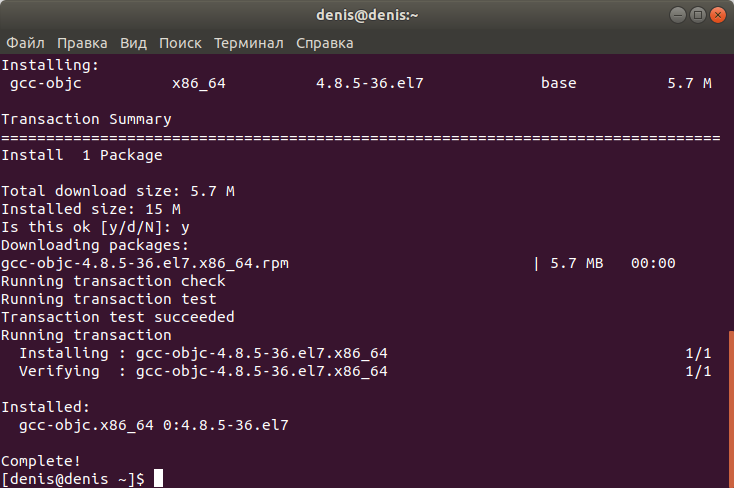Click the cursor at the shell prompt
This screenshot has width=734, height=488.
click(159, 478)
